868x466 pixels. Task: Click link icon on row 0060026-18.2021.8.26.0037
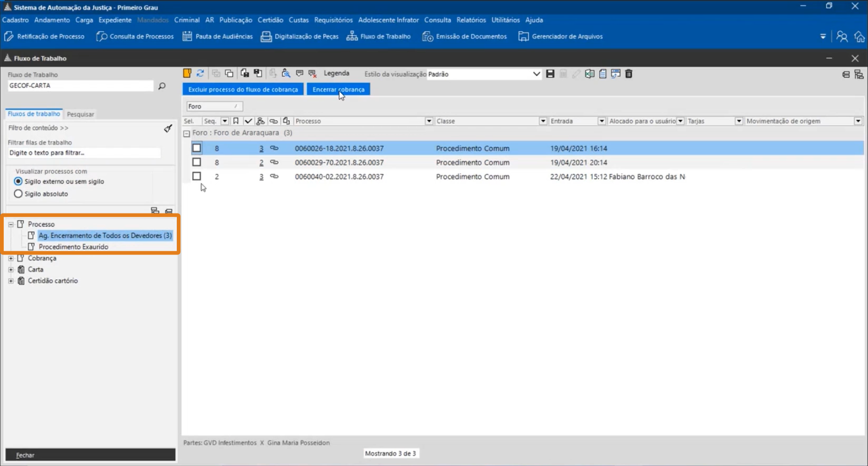pos(274,148)
